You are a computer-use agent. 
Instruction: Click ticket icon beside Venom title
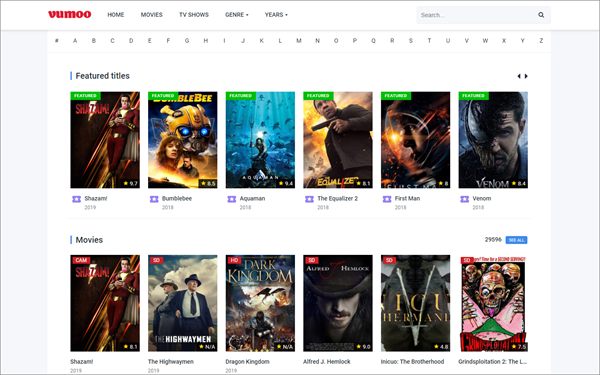coord(465,199)
